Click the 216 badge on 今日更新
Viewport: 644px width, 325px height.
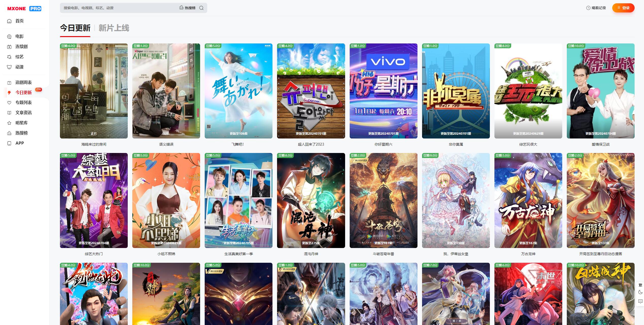click(x=39, y=89)
